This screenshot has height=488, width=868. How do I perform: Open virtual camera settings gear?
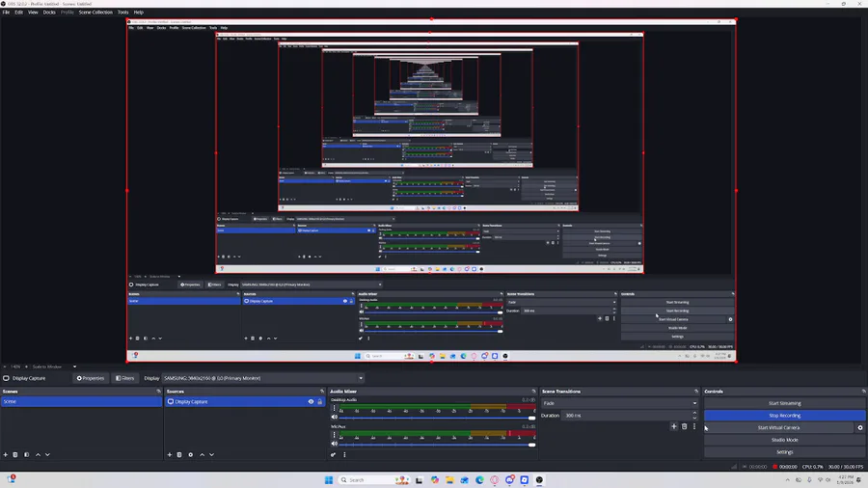pos(860,427)
